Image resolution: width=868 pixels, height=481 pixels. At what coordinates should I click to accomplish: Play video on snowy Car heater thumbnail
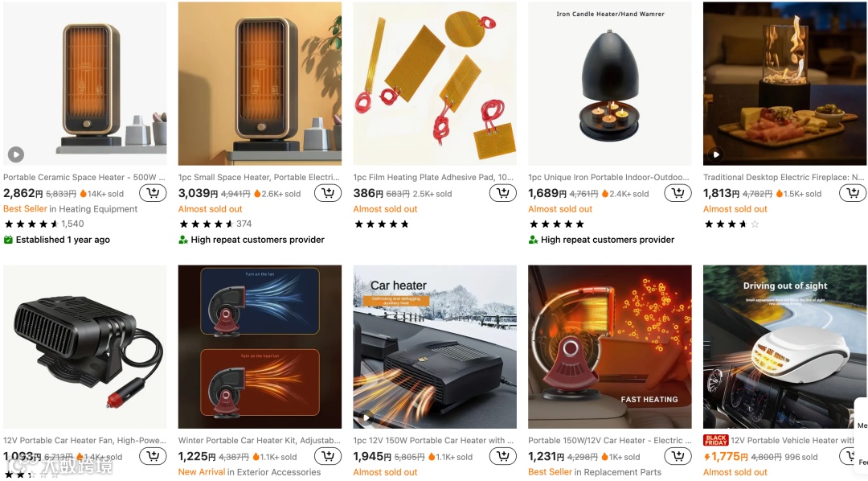coord(366,417)
